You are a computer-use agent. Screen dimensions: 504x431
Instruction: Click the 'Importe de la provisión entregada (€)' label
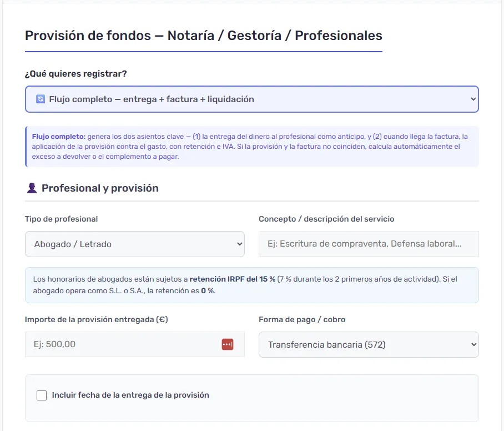[97, 319]
